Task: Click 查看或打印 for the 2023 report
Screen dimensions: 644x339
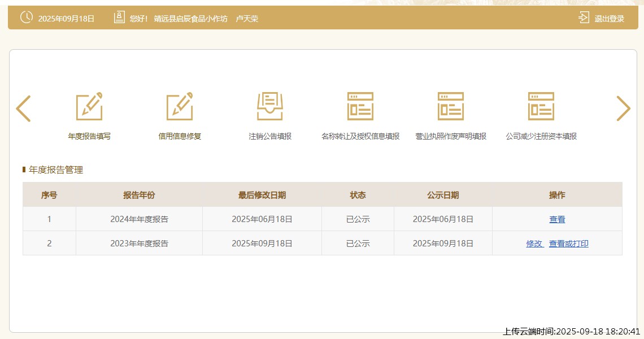Action: [568, 244]
